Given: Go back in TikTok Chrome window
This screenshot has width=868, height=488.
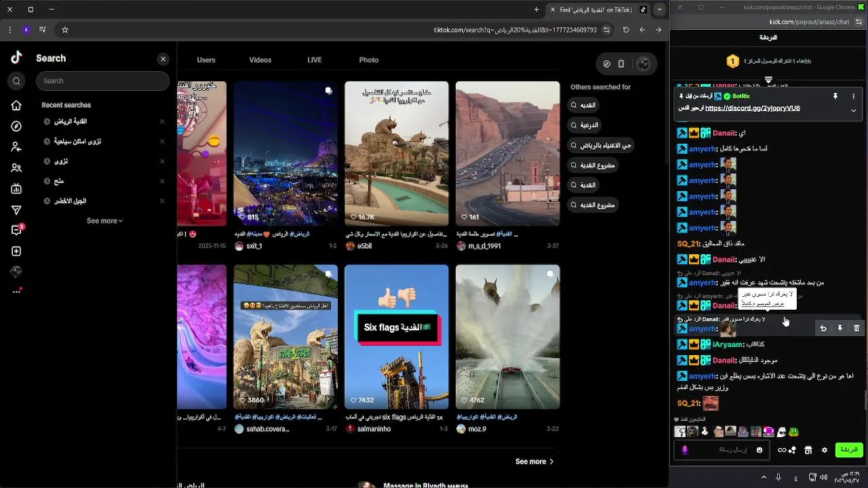Looking at the screenshot, I should tap(658, 30).
